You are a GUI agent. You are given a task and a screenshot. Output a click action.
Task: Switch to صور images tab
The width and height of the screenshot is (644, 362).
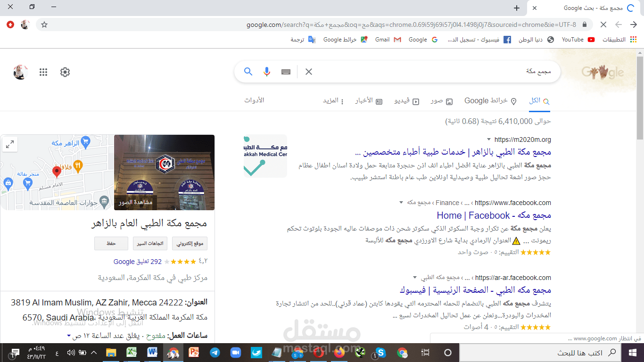pyautogui.click(x=441, y=101)
